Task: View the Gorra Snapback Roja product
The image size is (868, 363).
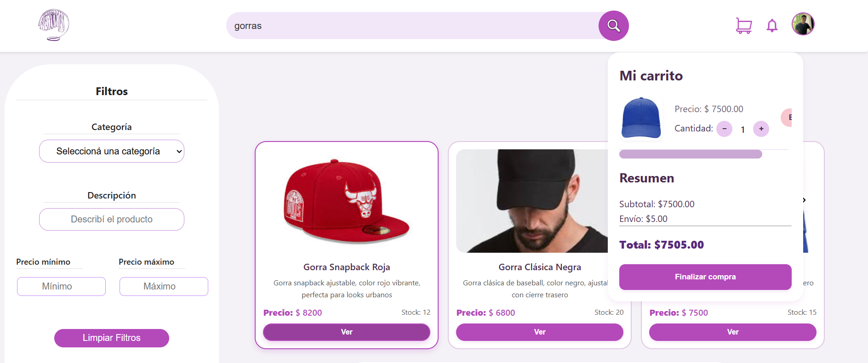Action: coord(347,332)
